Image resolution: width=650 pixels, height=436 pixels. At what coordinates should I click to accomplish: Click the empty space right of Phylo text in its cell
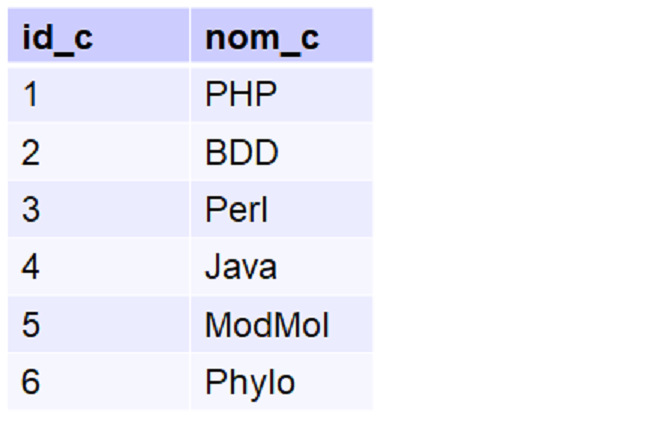click(x=335, y=383)
